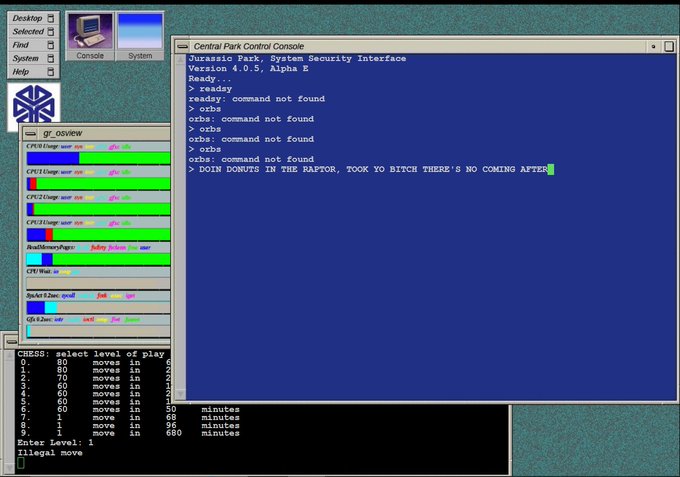Click the 'Illegal move' message
The image size is (680, 477).
pos(50,453)
